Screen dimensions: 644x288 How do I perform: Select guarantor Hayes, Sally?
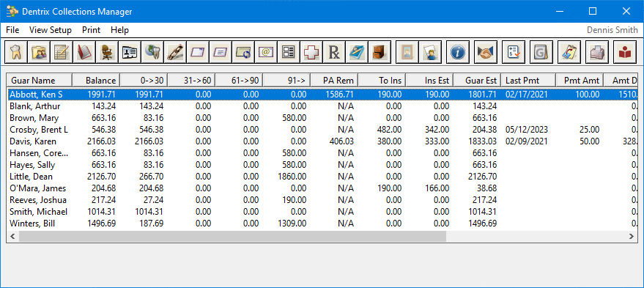33,165
